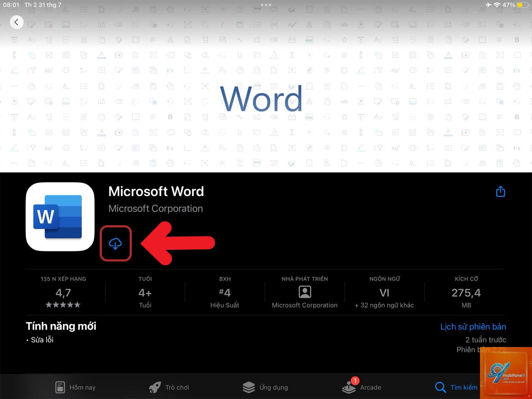Viewport: 532px width, 399px height.
Task: Tap the three-dot multitasking indicator
Action: 266,5
